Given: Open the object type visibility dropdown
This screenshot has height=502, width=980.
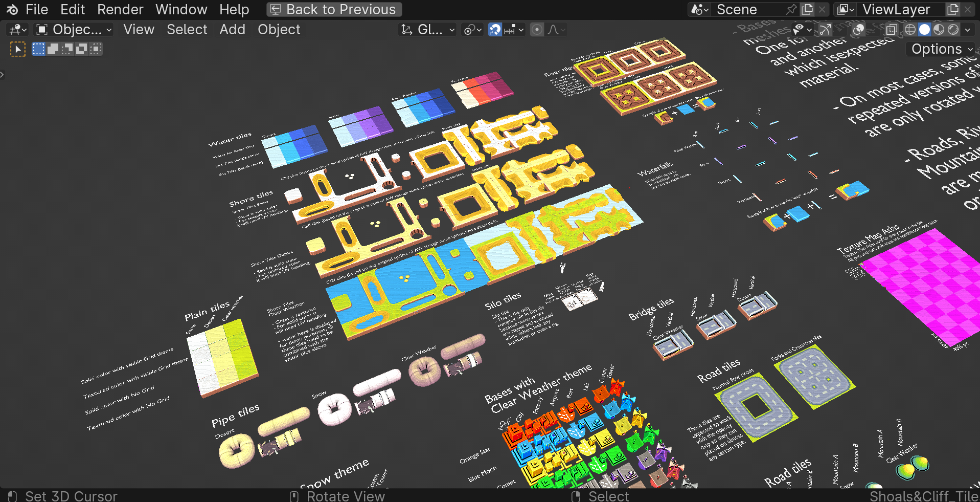Looking at the screenshot, I should point(802,30).
